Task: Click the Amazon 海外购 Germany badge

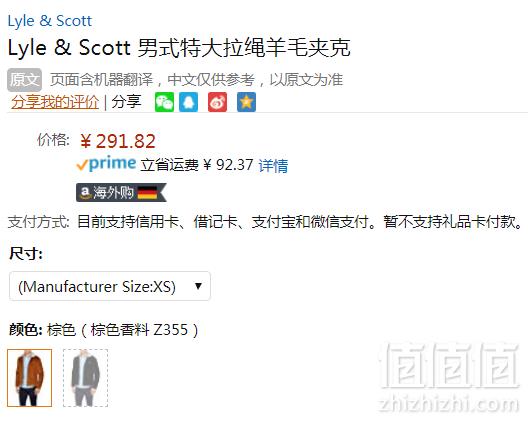Action: click(x=121, y=192)
